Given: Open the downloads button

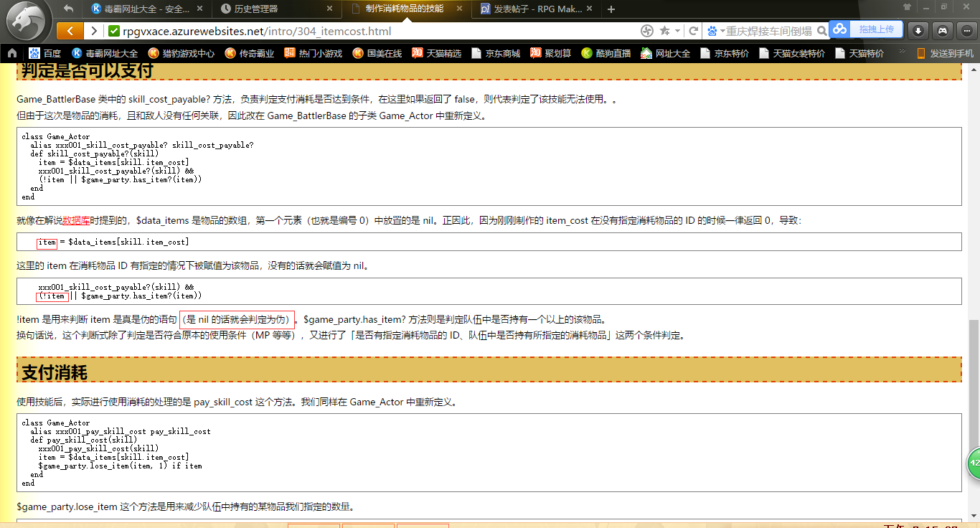Looking at the screenshot, I should 918,31.
